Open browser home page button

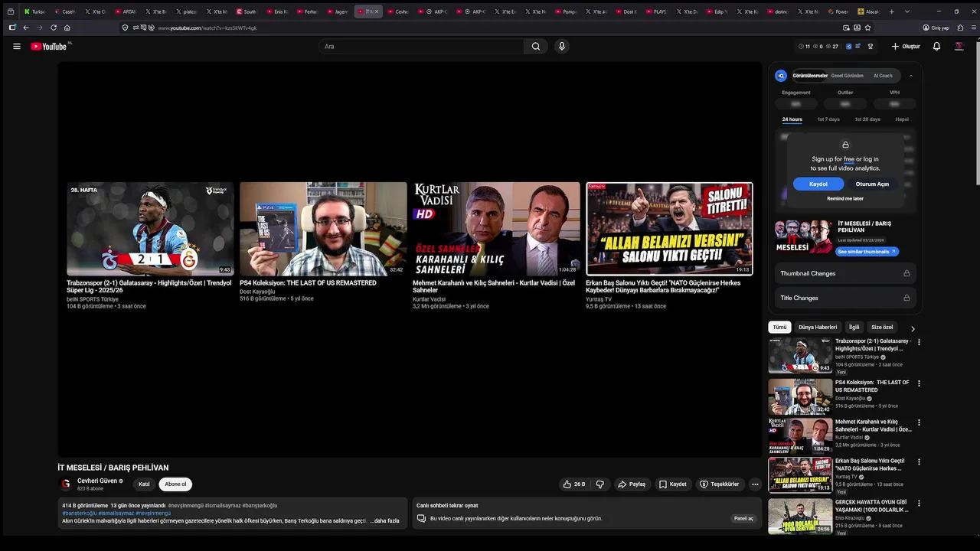coord(67,28)
